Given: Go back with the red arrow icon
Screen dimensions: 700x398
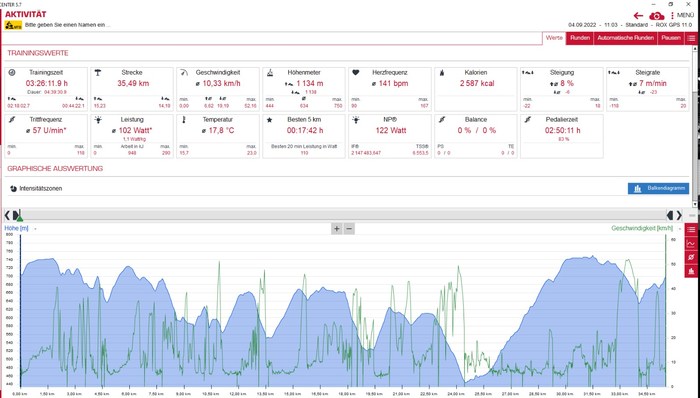Looking at the screenshot, I should point(638,16).
